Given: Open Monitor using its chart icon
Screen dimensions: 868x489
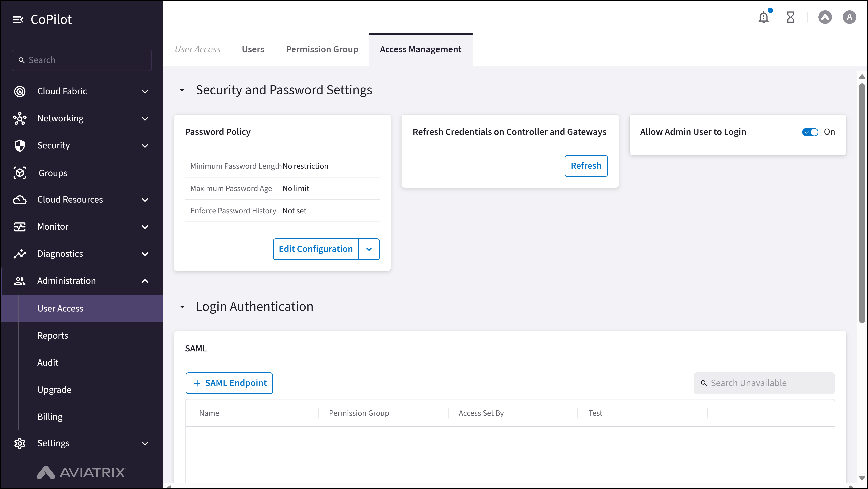Looking at the screenshot, I should (20, 226).
